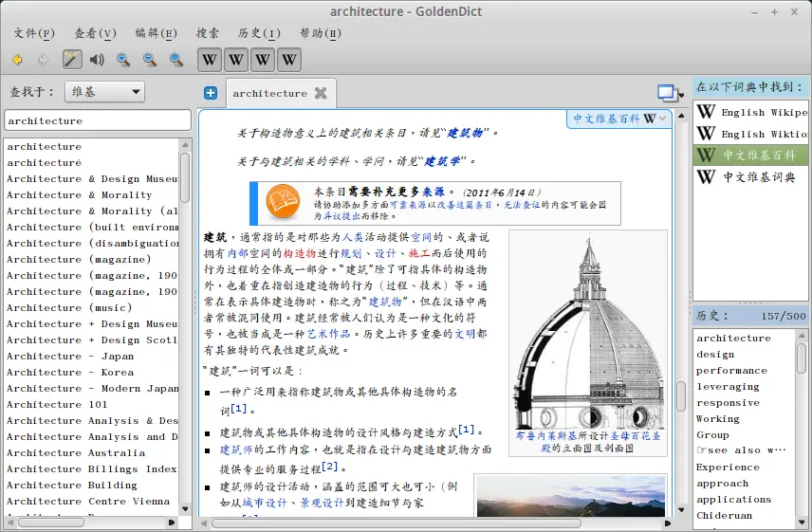
Task: Open the 人类 link in article
Action: (x=352, y=237)
